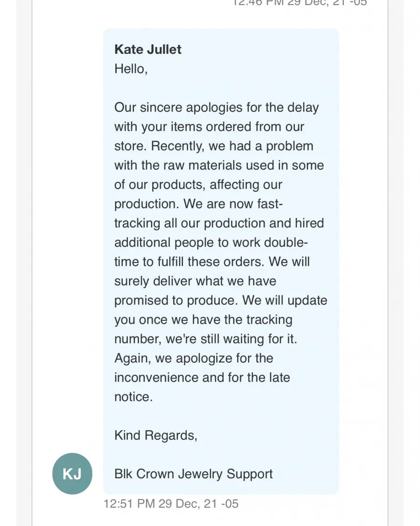Click the final word "notice." in message
This screenshot has width=420, height=526.
point(133,397)
